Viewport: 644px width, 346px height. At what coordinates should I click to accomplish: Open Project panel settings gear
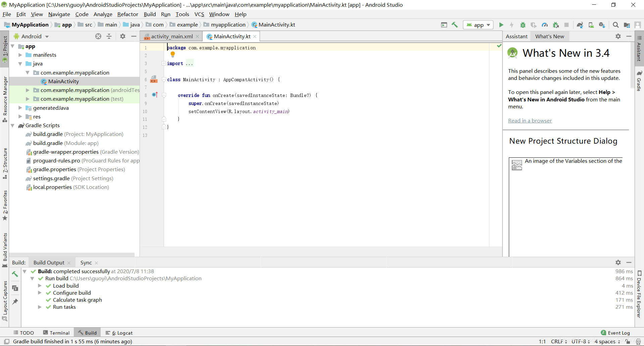tap(123, 36)
